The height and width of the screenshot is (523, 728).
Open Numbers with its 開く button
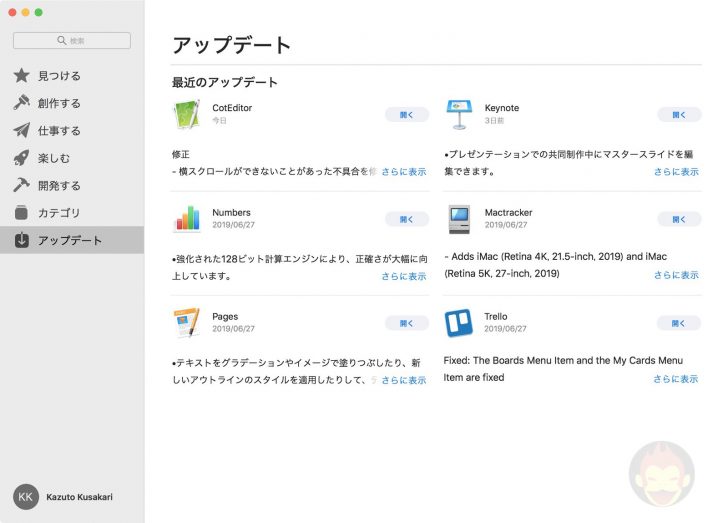pos(407,219)
